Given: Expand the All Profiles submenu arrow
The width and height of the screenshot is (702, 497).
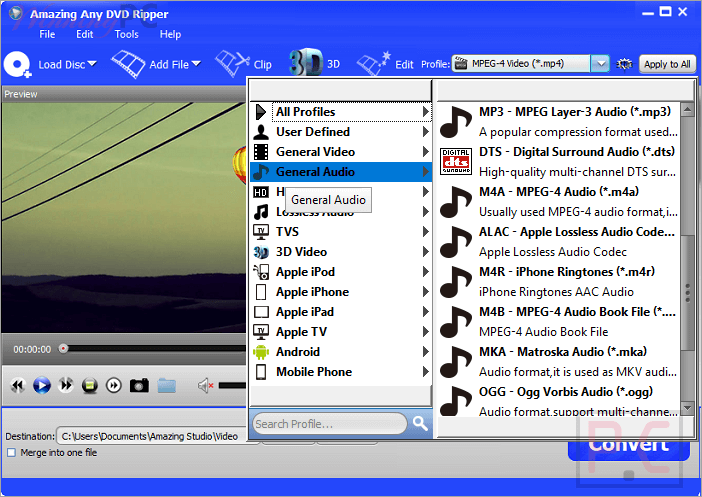Looking at the screenshot, I should 426,111.
